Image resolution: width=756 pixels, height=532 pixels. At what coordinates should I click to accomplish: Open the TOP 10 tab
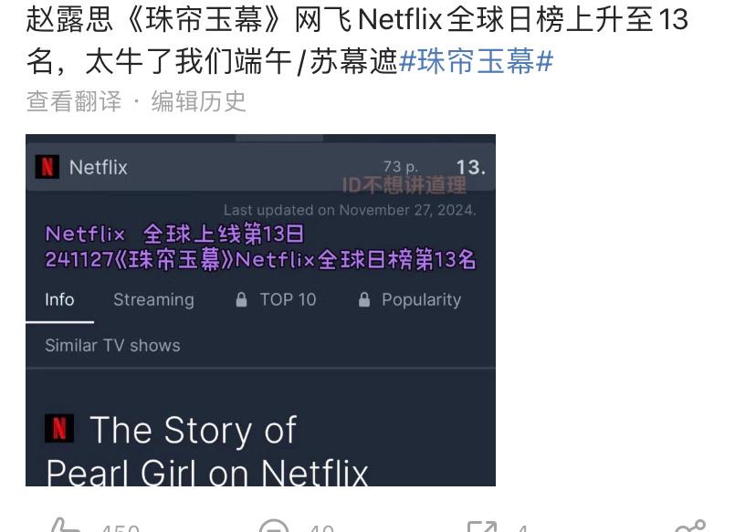(x=288, y=299)
